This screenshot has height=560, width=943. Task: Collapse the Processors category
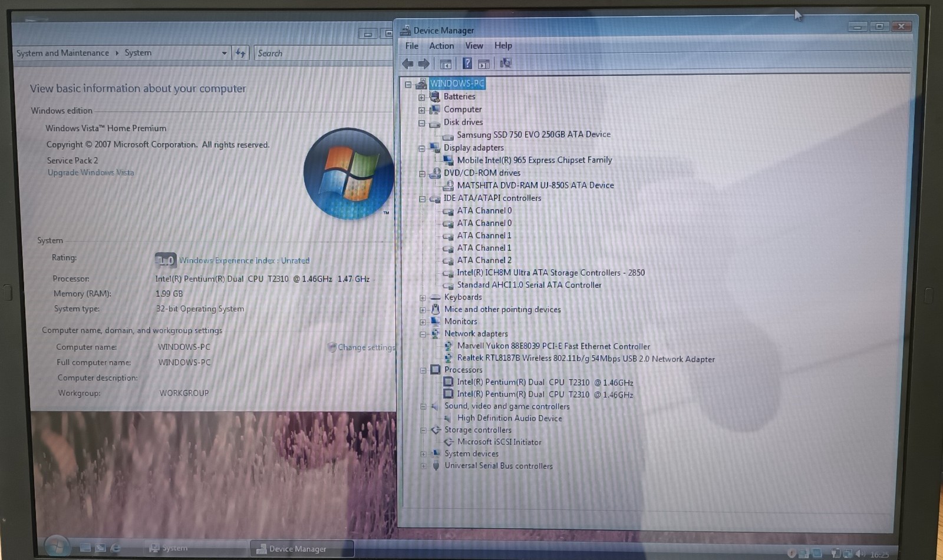coord(423,370)
